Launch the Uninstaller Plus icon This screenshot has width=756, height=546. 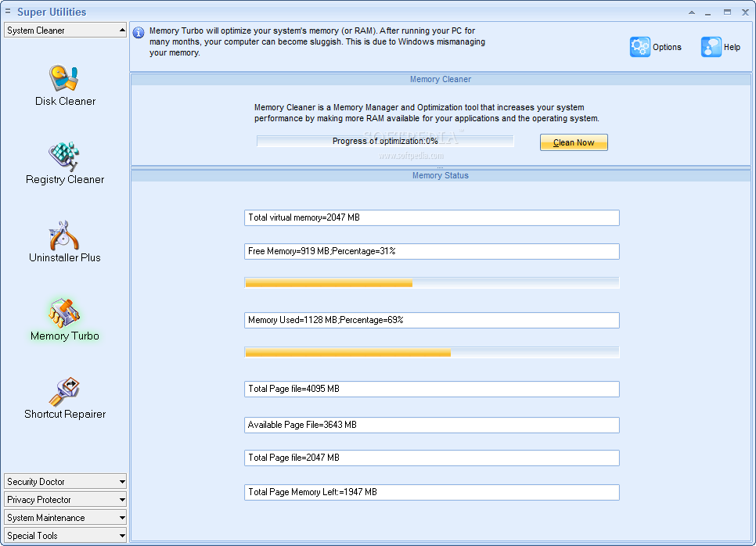point(63,235)
